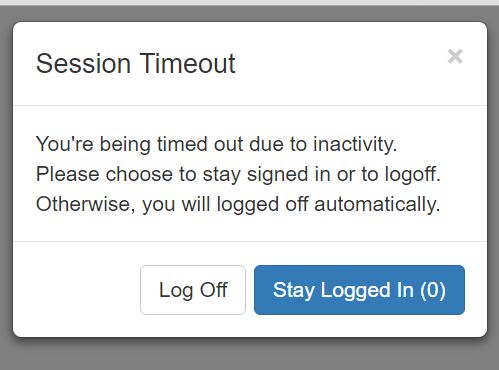Click the word "Timeout" in the dialog header
This screenshot has height=370, width=499.
[187, 63]
